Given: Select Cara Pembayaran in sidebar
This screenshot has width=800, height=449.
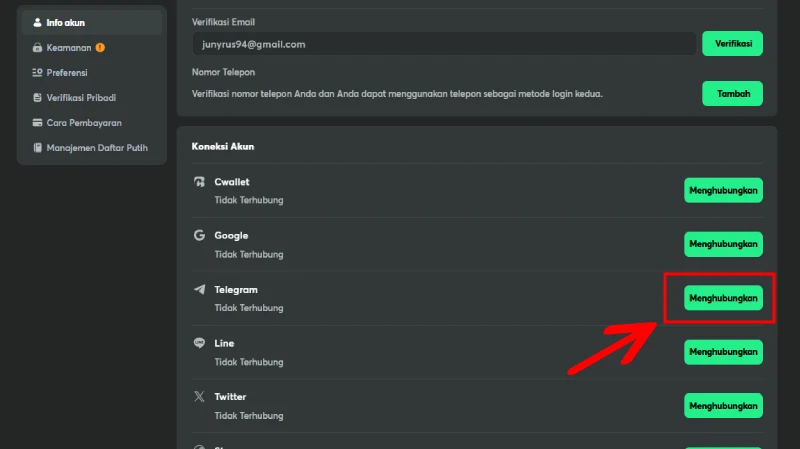Looking at the screenshot, I should point(92,122).
